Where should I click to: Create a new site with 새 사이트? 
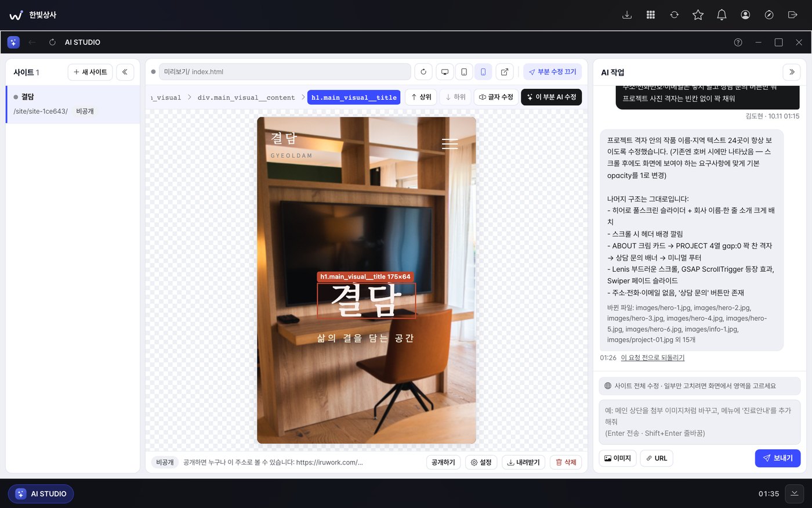(90, 72)
